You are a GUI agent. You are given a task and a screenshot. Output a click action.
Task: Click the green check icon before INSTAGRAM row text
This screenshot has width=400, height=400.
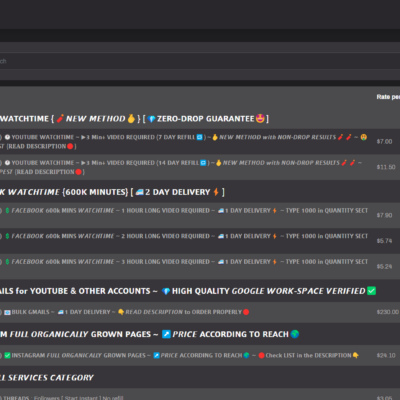point(7,356)
